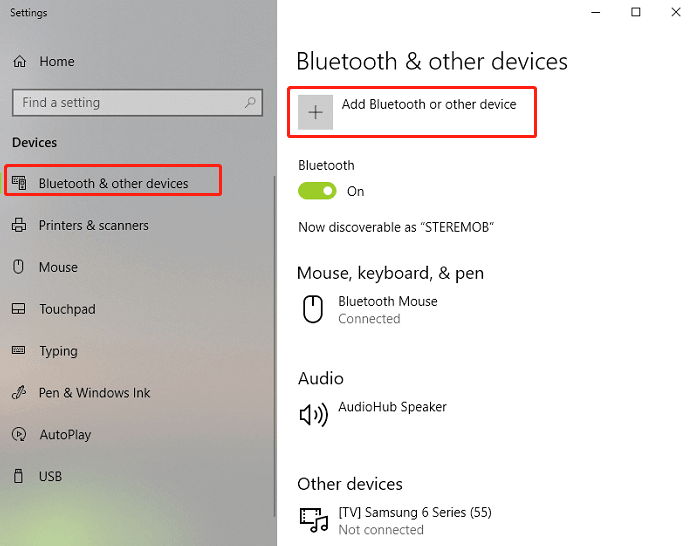Click the USB sidebar icon
Screen dimensions: 695x546
[x=18, y=476]
